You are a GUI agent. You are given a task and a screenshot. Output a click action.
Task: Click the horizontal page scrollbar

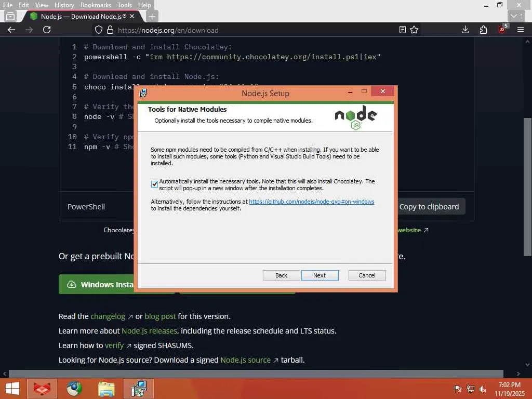(x=256, y=374)
